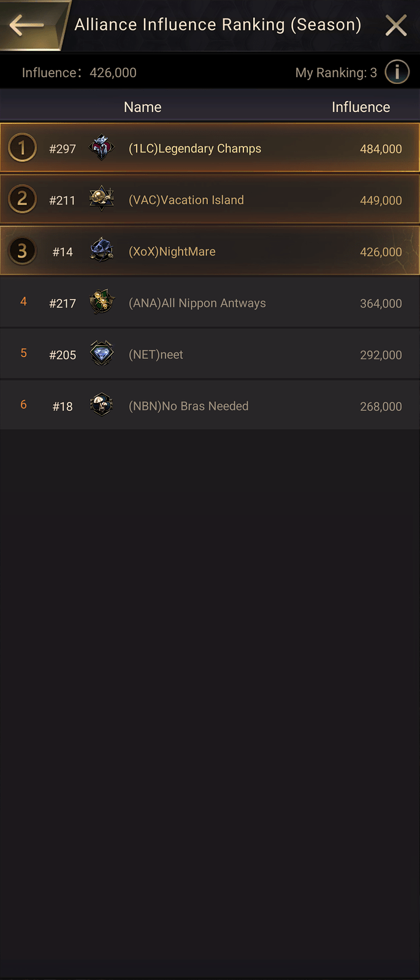The width and height of the screenshot is (420, 980).
Task: Tap the No Bras Needed emblem
Action: point(102,405)
